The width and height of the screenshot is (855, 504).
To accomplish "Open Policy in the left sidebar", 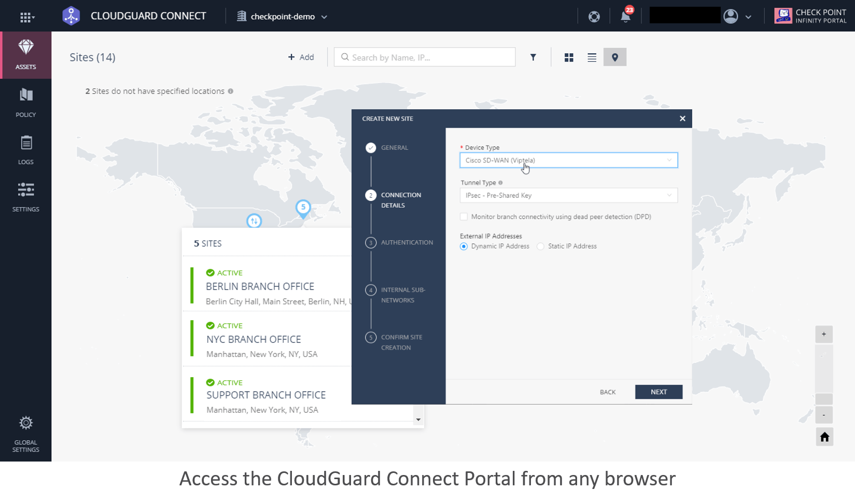I will [26, 103].
